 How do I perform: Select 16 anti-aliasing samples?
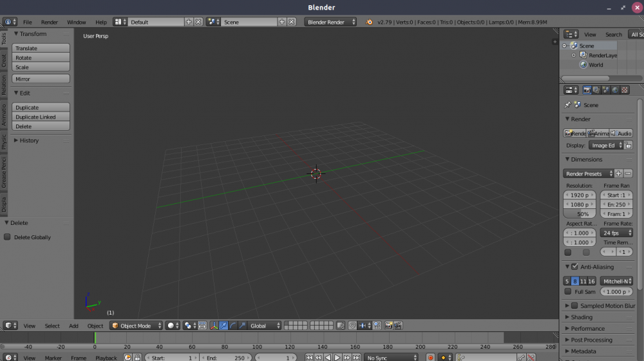[x=591, y=281]
